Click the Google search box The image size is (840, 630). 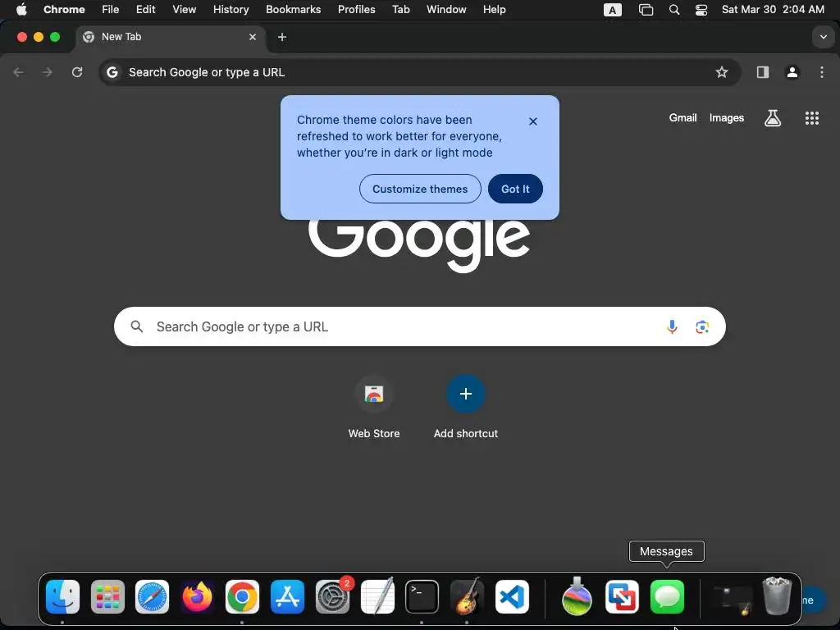[419, 326]
